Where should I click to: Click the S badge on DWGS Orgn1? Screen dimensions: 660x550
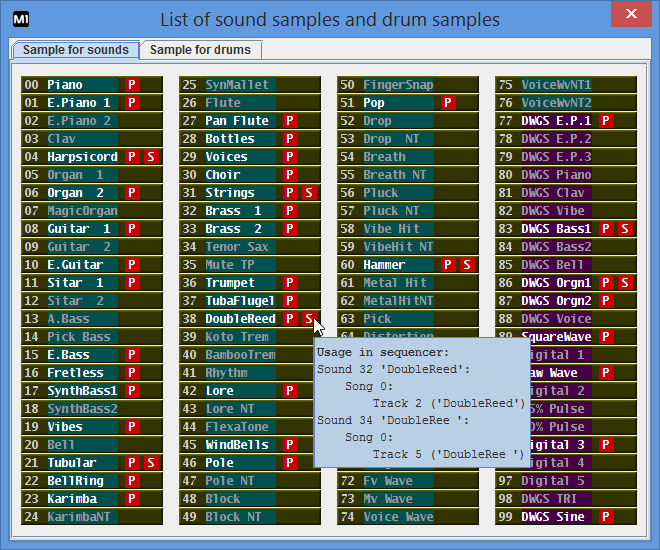pyautogui.click(x=625, y=283)
